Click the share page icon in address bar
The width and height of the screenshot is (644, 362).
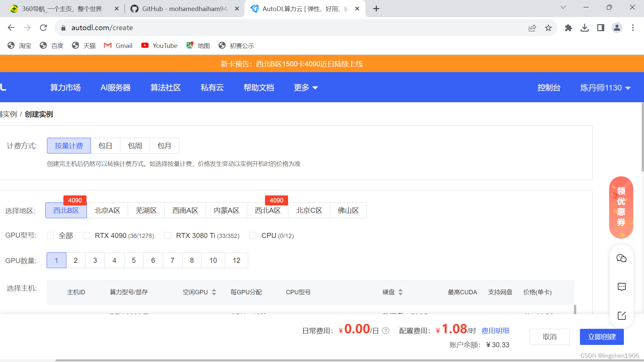click(x=532, y=28)
